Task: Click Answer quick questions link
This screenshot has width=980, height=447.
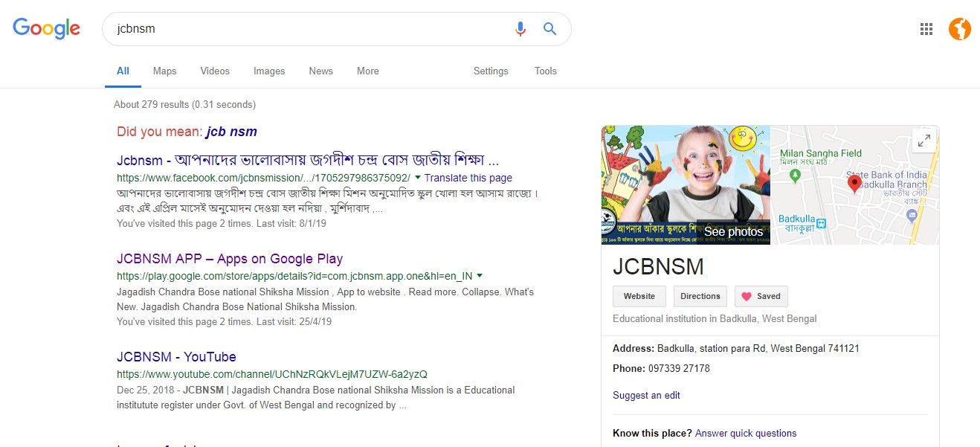Action: coord(746,433)
